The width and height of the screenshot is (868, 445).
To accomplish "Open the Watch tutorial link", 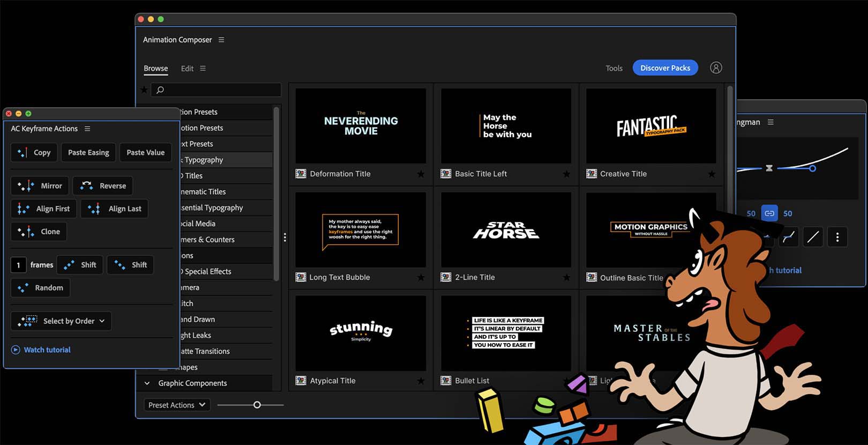I will click(x=41, y=350).
